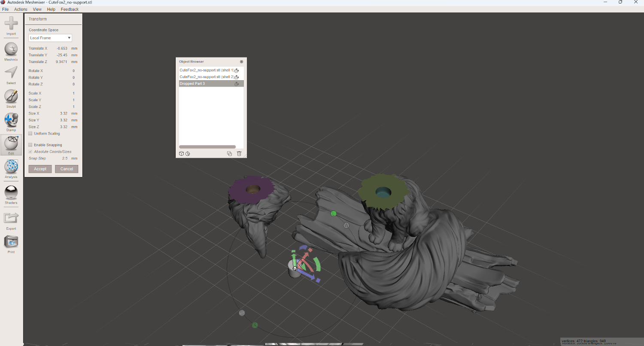644x346 pixels.
Task: Select the Sculpt brush tool
Action: pos(11,96)
